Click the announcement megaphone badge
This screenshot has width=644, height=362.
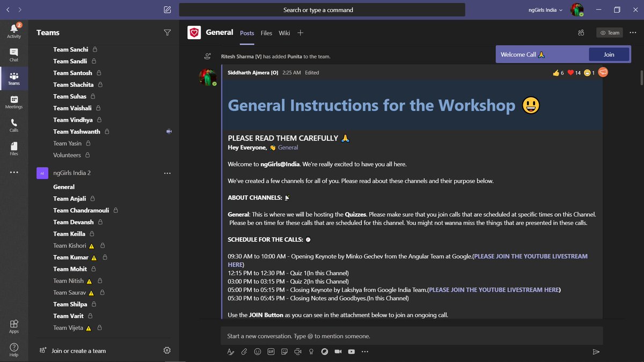click(603, 72)
